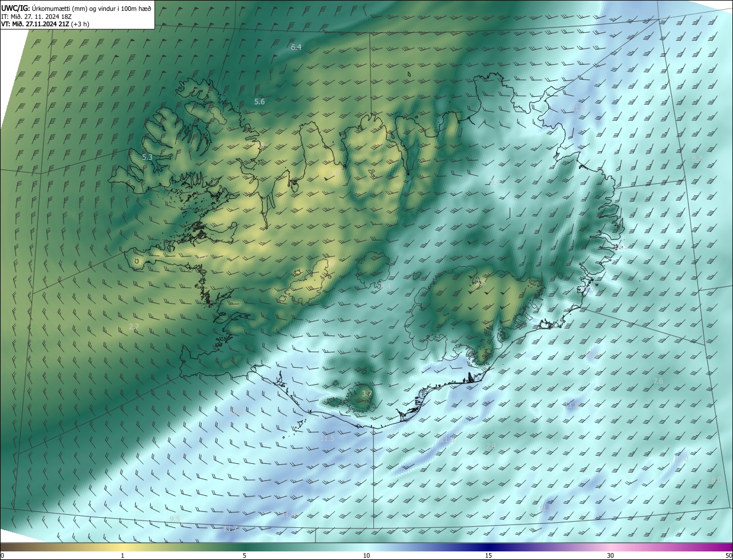This screenshot has width=733, height=560.
Task: Select the 6.4 value label on map
Action: [x=296, y=48]
